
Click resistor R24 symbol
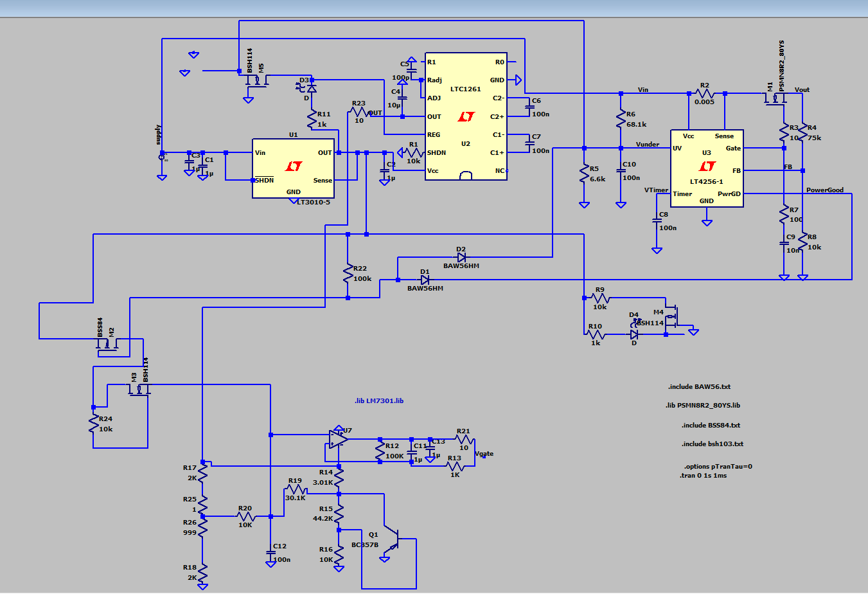coord(94,423)
